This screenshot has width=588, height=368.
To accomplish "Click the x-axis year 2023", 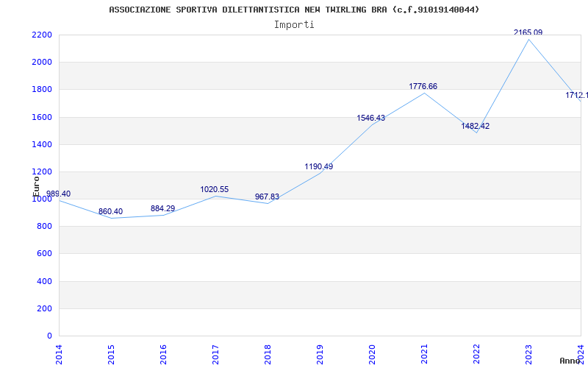I will click(528, 355).
